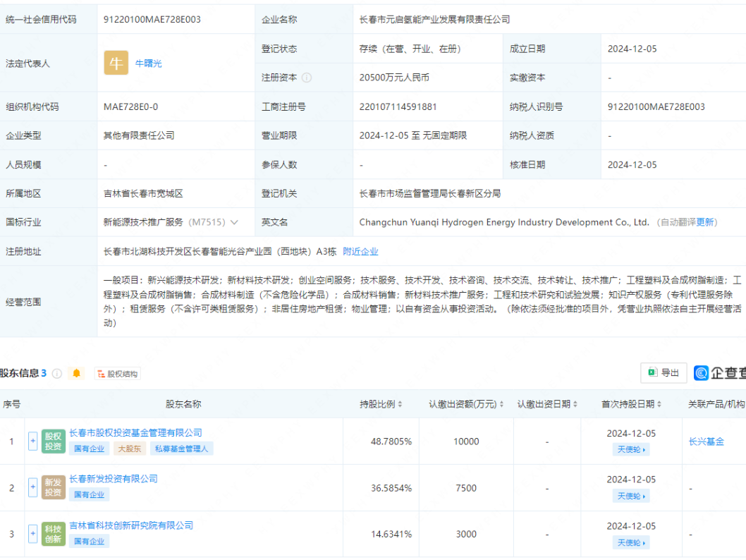This screenshot has width=746, height=560.
Task: Click 国有企业 tag under 长春新发投资
Action: coord(89,495)
